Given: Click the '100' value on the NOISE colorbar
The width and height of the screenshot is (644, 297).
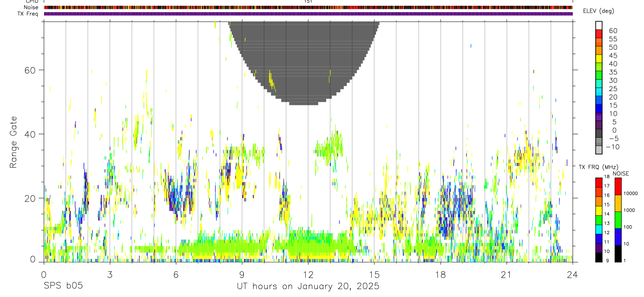Looking at the screenshot, I should (628, 227).
